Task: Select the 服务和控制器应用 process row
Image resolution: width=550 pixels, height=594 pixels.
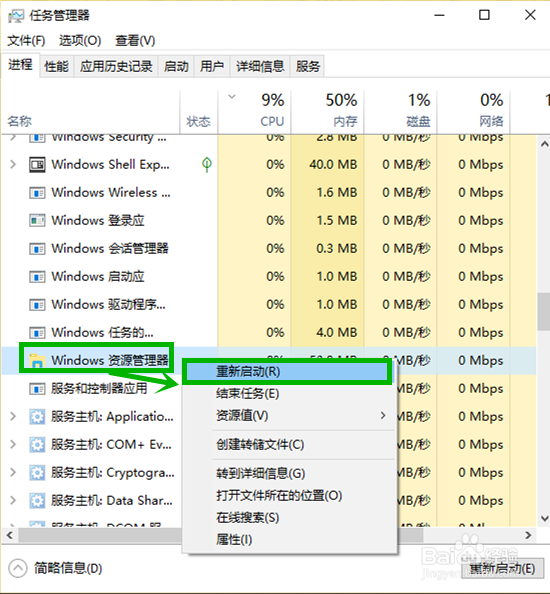Action: (269, 389)
